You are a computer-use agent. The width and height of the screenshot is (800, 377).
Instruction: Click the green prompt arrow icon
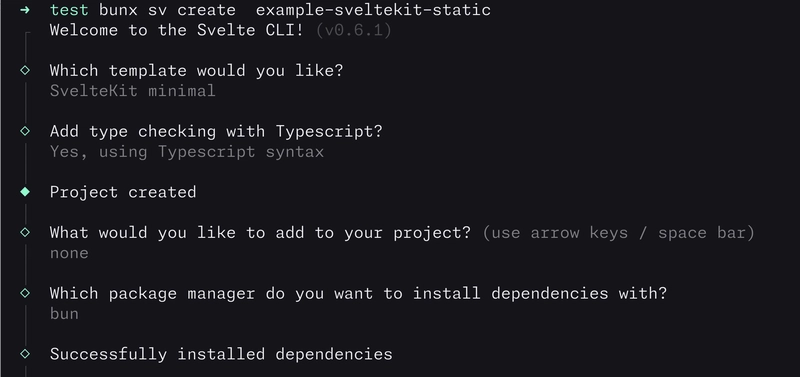(x=24, y=10)
